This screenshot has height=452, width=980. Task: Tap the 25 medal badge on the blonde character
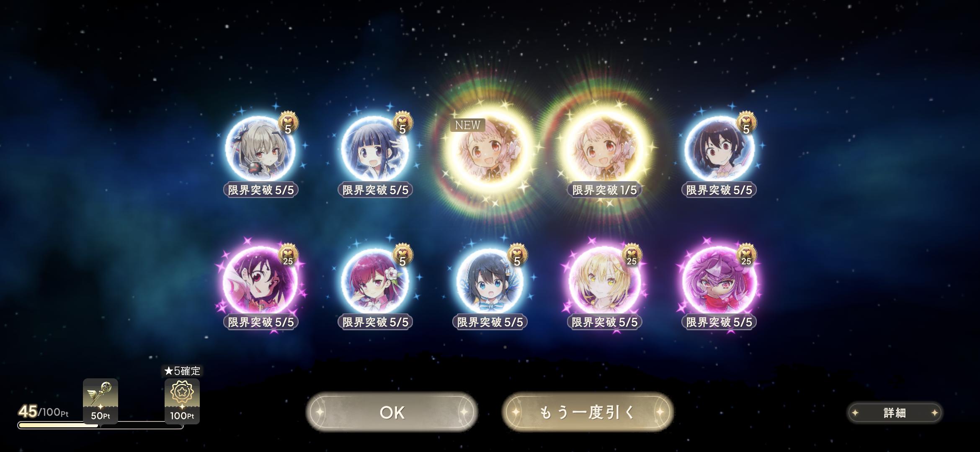click(632, 255)
